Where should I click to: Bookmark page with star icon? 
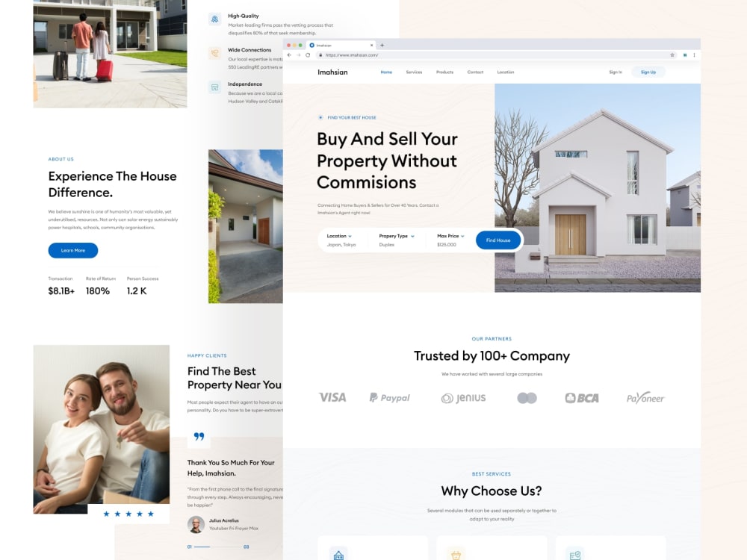click(672, 55)
